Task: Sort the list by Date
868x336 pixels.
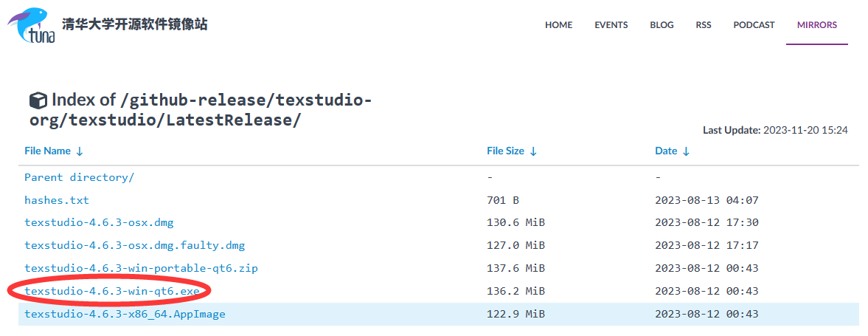Action: tap(672, 151)
